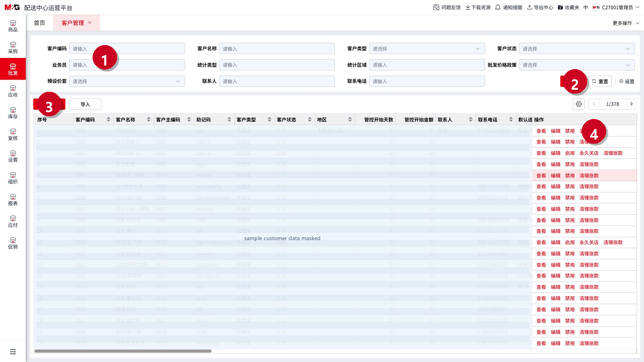Open the 促销 sidebar module
Viewport: 644px width, 362px height.
13,243
